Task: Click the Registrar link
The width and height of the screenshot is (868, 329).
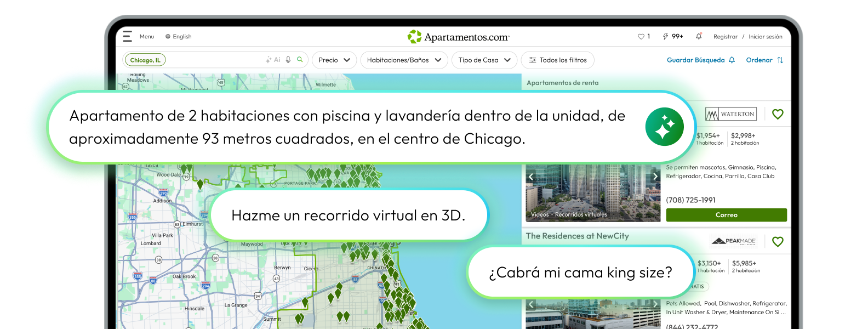Action: pyautogui.click(x=726, y=37)
